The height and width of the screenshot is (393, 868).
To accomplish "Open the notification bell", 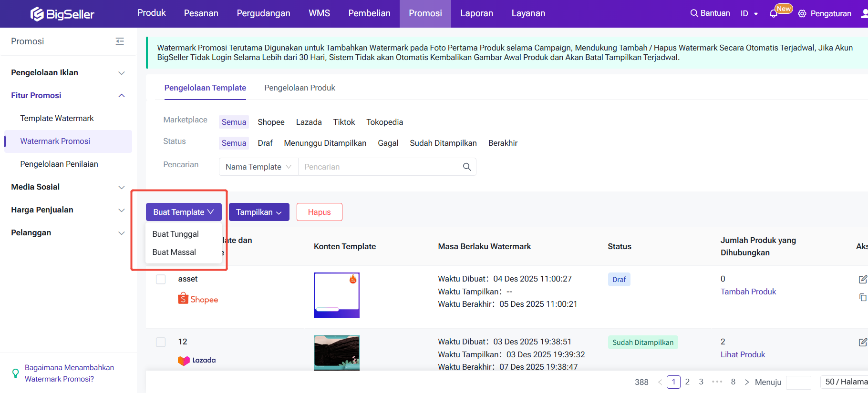I will click(x=774, y=14).
